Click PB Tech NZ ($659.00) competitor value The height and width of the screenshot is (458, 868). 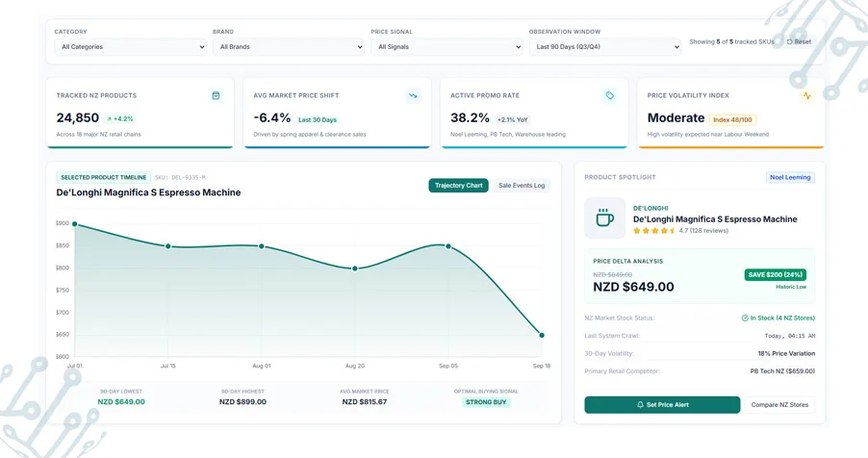[x=782, y=371]
